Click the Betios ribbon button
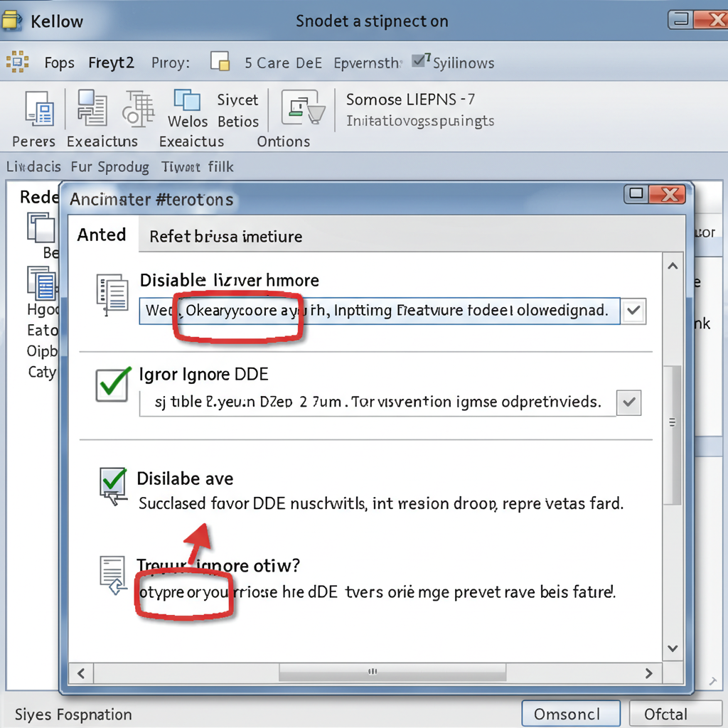This screenshot has height=728, width=728. pos(237,122)
